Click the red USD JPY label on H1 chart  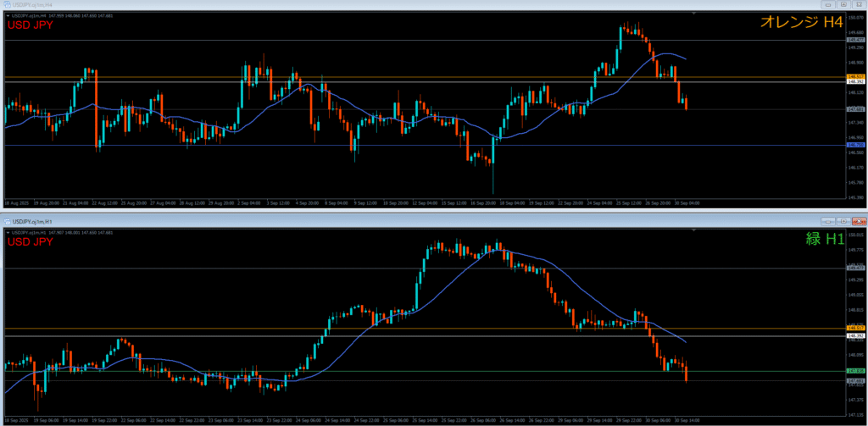31,241
